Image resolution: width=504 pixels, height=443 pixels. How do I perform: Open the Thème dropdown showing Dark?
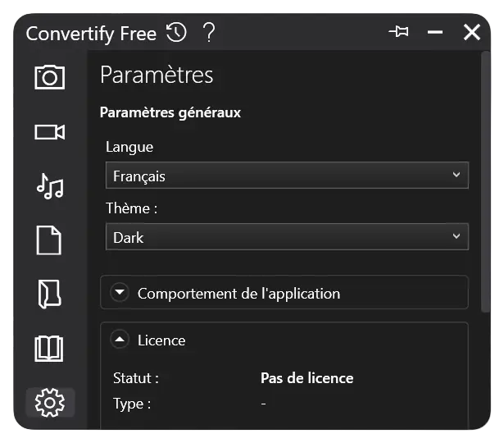tap(287, 236)
